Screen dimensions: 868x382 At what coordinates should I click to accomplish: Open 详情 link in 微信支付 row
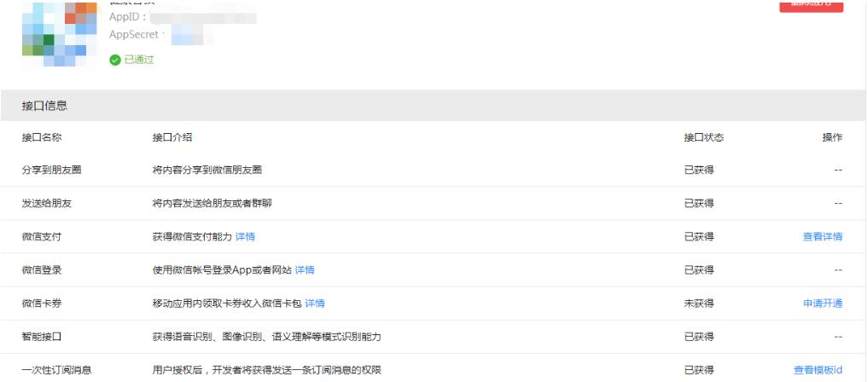click(x=245, y=236)
